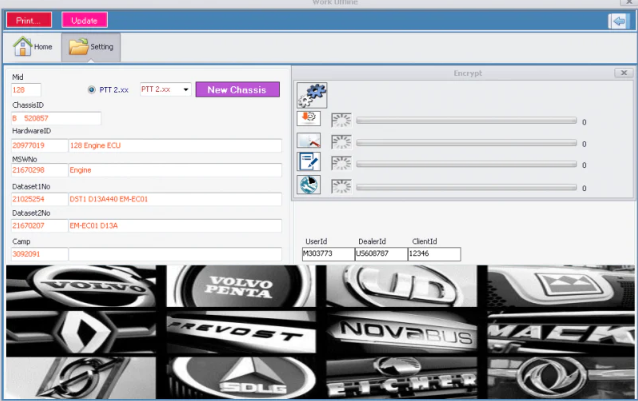Click the Prevost logo thumbnail
Image resolution: width=638 pixels, height=401 pixels.
tap(241, 333)
